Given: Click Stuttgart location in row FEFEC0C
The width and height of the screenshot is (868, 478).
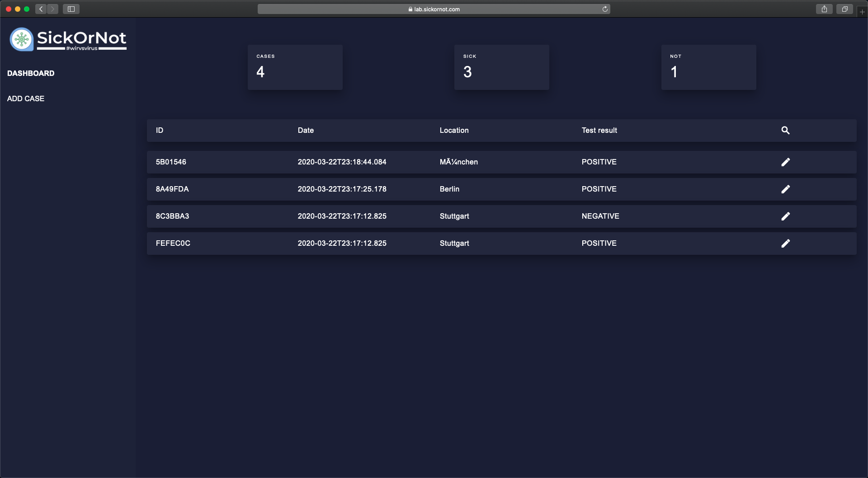Looking at the screenshot, I should [x=454, y=243].
